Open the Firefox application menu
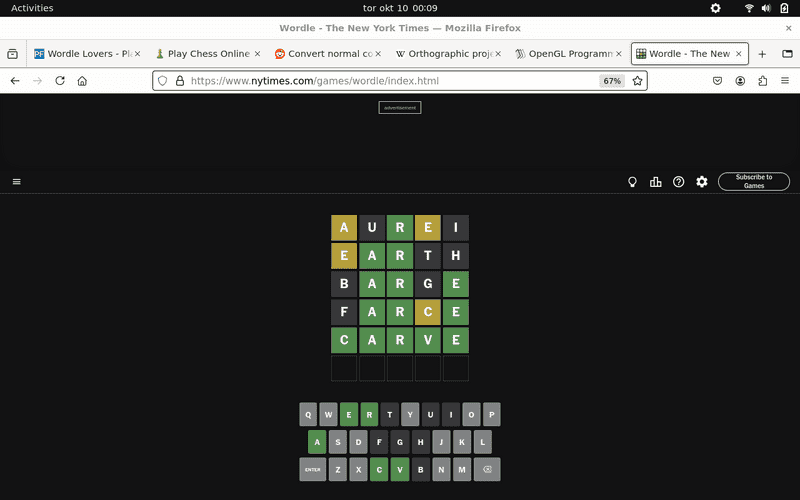The width and height of the screenshot is (800, 500). coord(785,81)
